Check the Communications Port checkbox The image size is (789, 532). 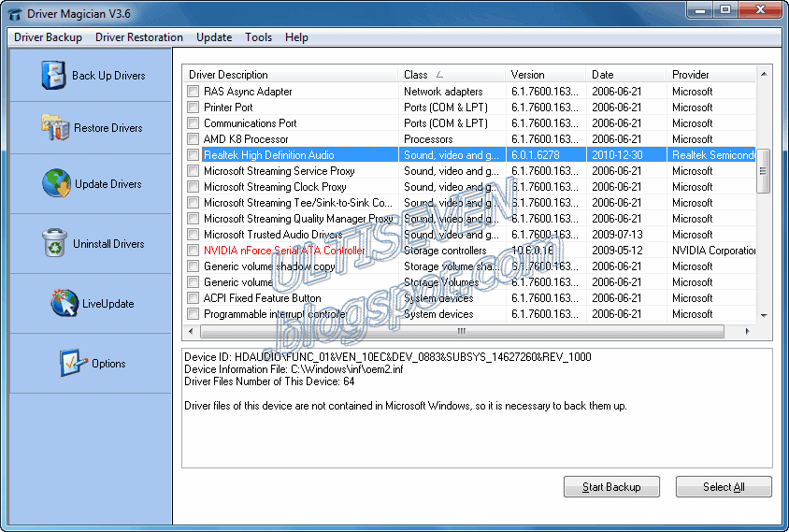pyautogui.click(x=193, y=123)
